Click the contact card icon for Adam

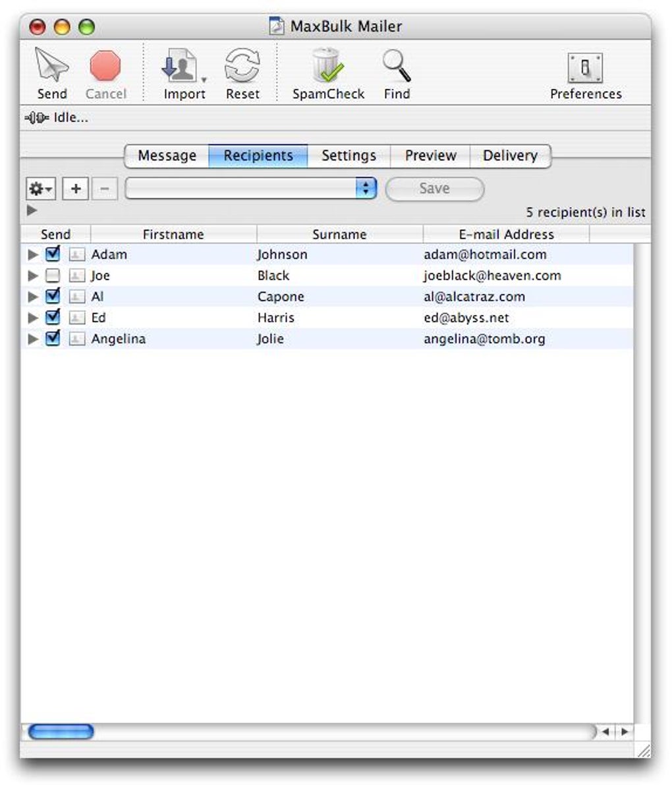(76, 254)
